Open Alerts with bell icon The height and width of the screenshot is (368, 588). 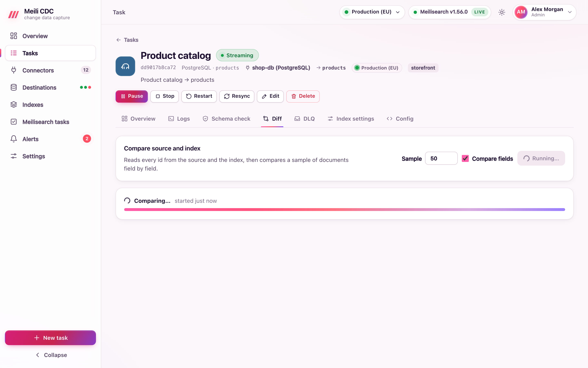50,139
